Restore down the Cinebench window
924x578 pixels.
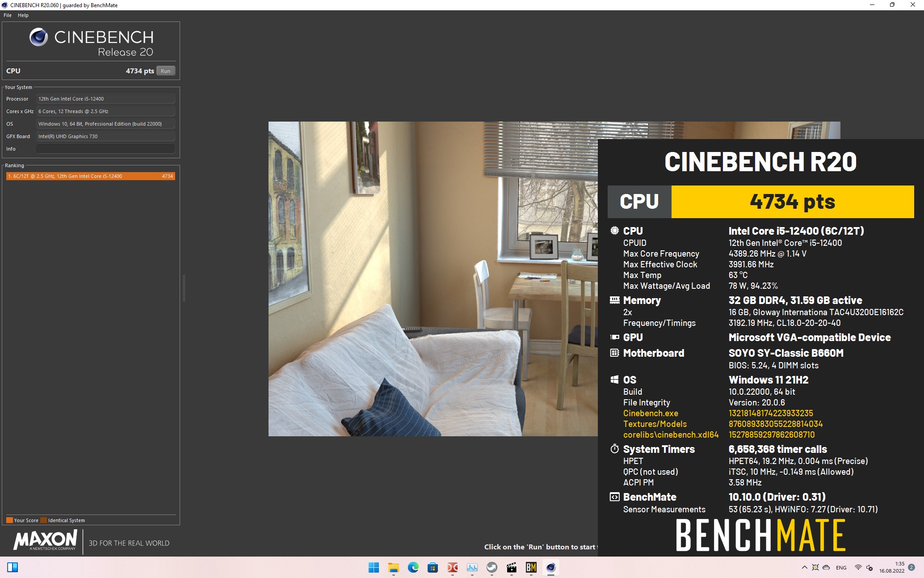[x=892, y=5]
